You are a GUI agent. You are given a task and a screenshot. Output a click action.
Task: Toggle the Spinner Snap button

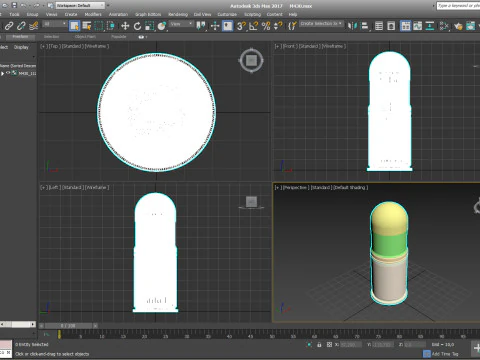(278, 26)
